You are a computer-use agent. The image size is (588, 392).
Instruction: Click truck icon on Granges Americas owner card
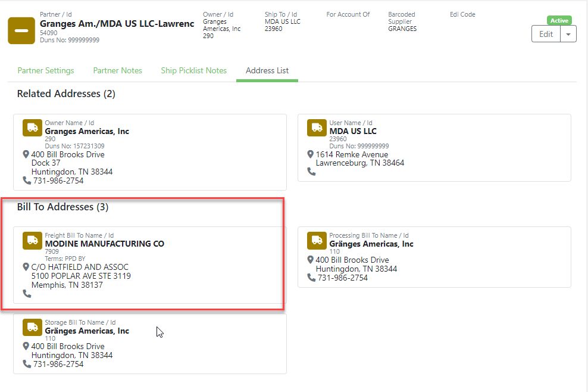pos(32,127)
